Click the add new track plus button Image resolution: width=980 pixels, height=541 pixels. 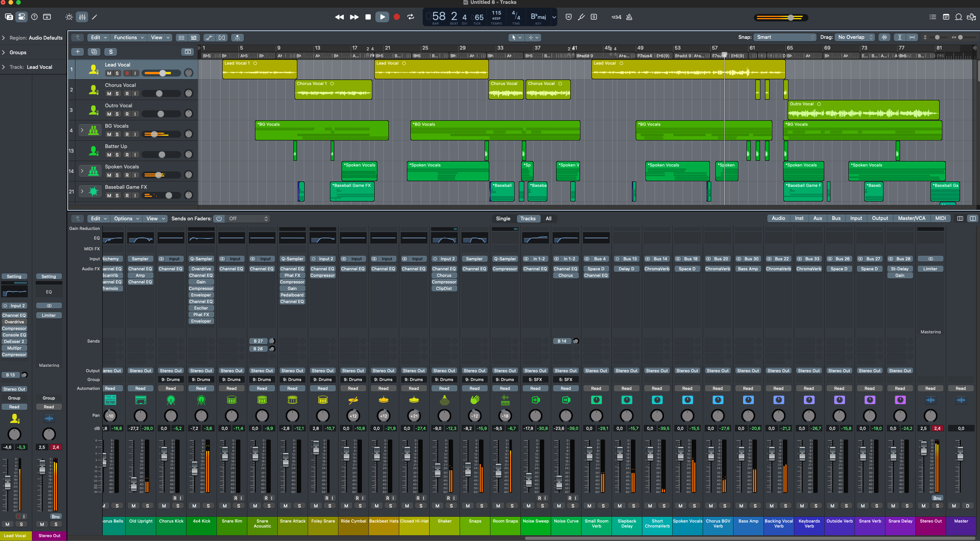[78, 52]
